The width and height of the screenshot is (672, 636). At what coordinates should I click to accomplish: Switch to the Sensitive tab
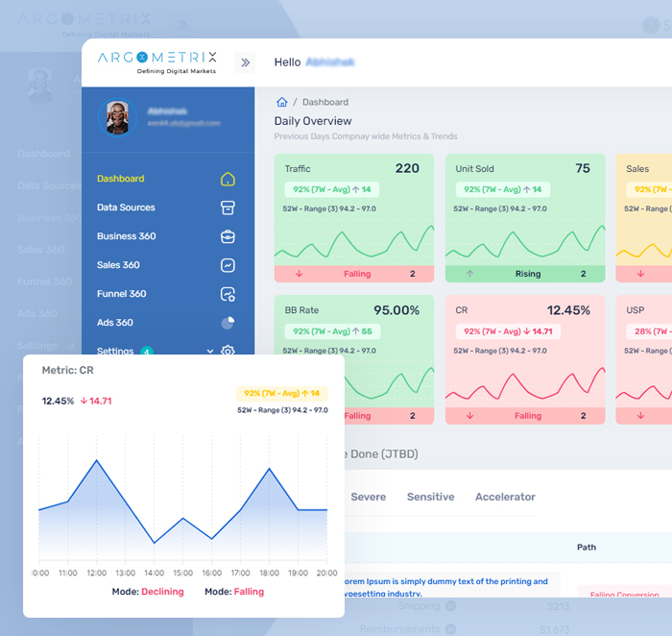tap(430, 497)
